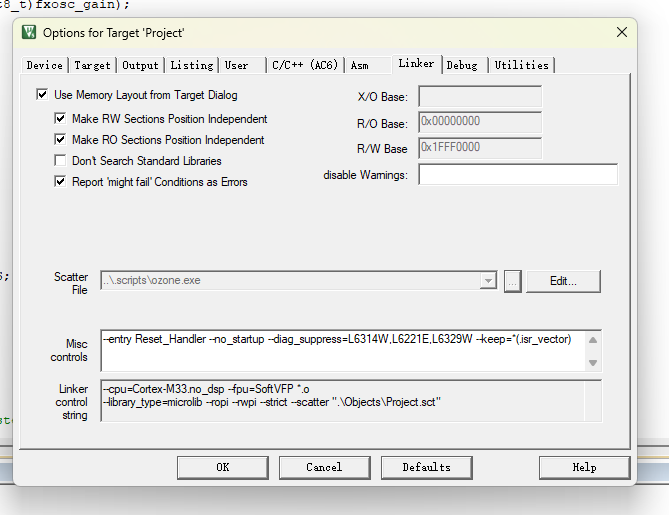Screen dimensions: 669x515
Task: Open the Debug tab
Action: [462, 65]
